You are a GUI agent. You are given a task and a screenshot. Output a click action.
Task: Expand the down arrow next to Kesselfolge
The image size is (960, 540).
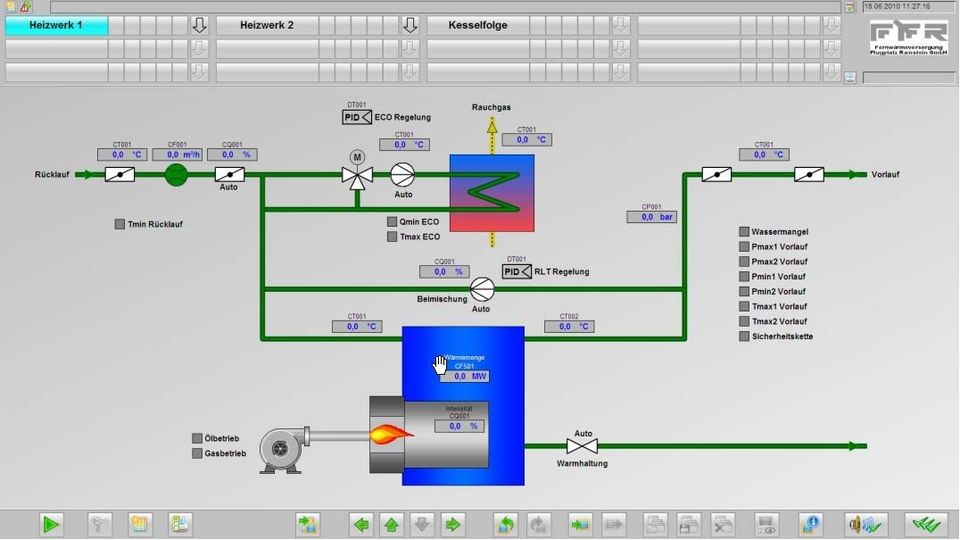621,25
